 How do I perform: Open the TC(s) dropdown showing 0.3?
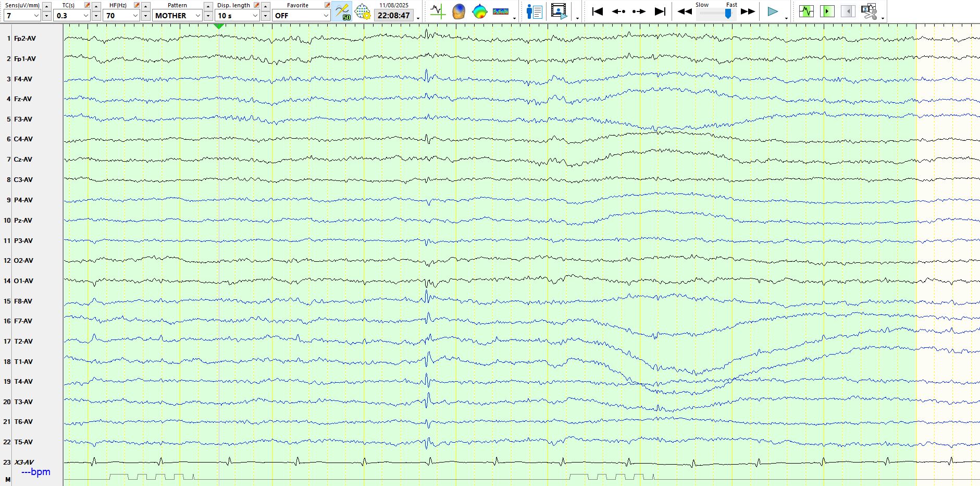(x=72, y=16)
